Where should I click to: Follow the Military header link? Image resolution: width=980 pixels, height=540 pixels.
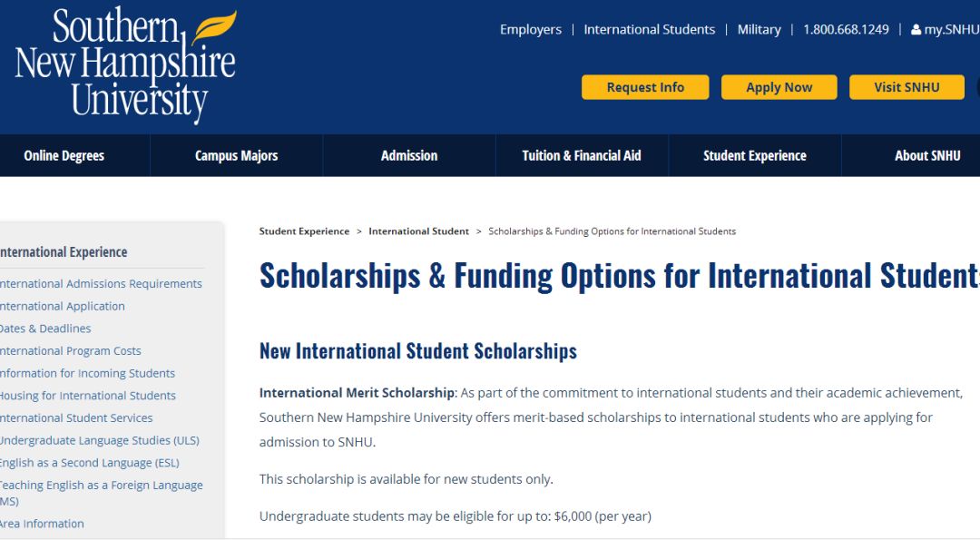(759, 29)
